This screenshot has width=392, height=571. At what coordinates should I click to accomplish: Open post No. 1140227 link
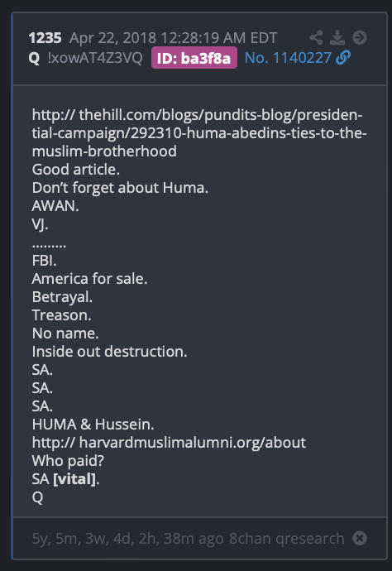(288, 58)
